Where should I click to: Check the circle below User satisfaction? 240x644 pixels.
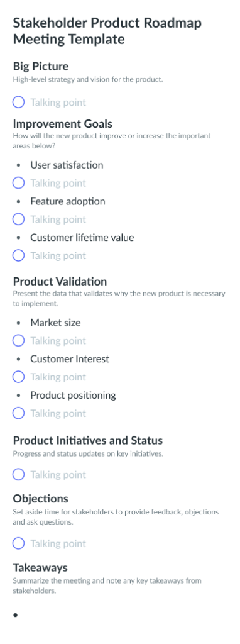click(x=18, y=183)
